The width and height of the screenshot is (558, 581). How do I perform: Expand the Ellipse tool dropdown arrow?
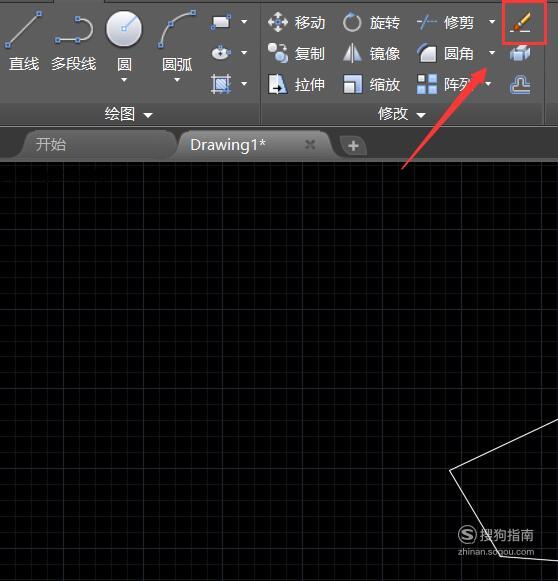click(244, 53)
